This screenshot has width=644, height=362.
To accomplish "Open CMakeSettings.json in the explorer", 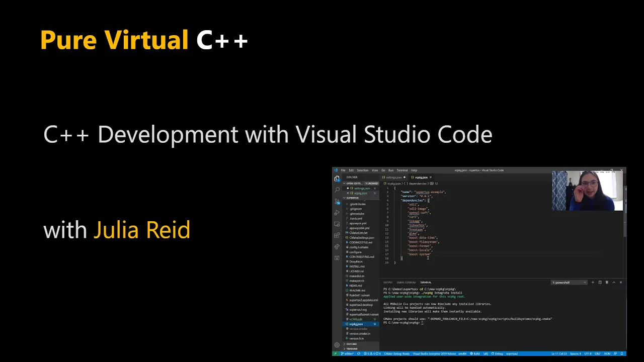I will coord(361,238).
